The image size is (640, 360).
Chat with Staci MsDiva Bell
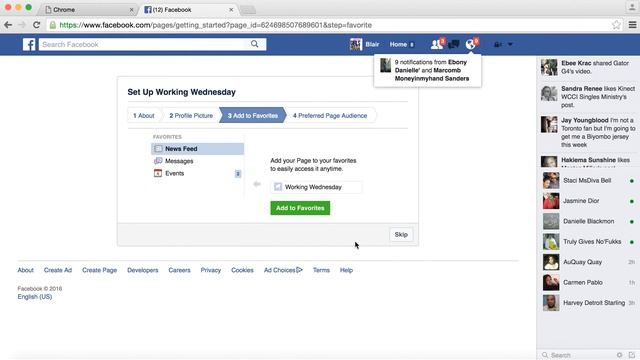(588, 180)
